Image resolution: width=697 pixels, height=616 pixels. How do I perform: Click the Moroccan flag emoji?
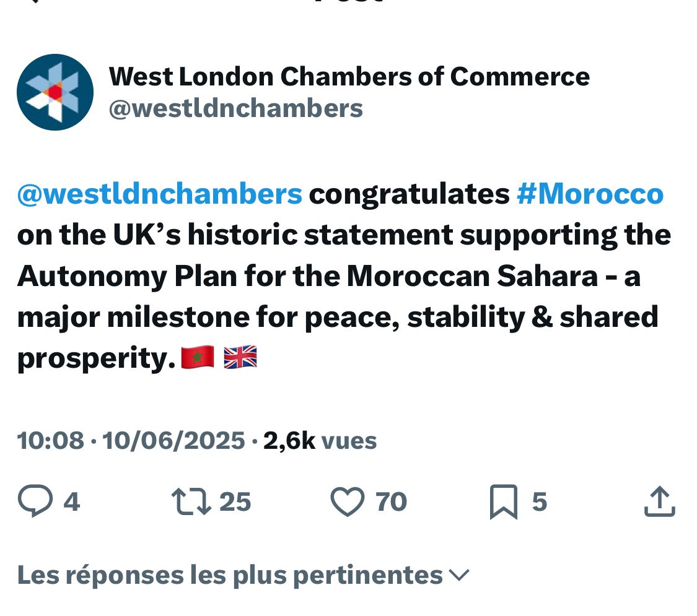198,357
